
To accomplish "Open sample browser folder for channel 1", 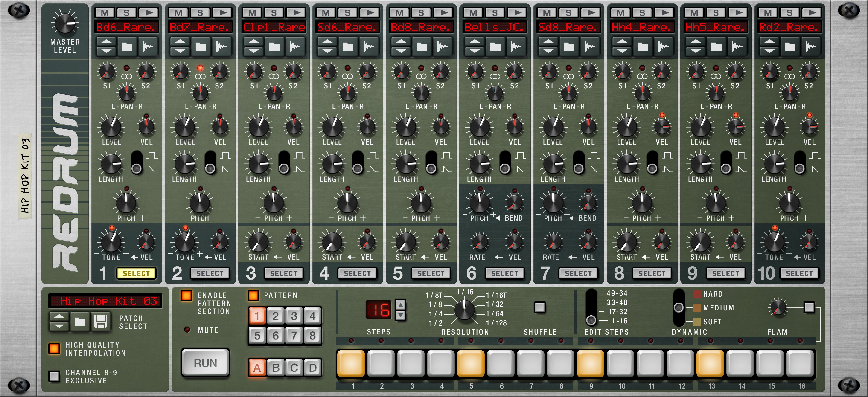I will coord(127,46).
